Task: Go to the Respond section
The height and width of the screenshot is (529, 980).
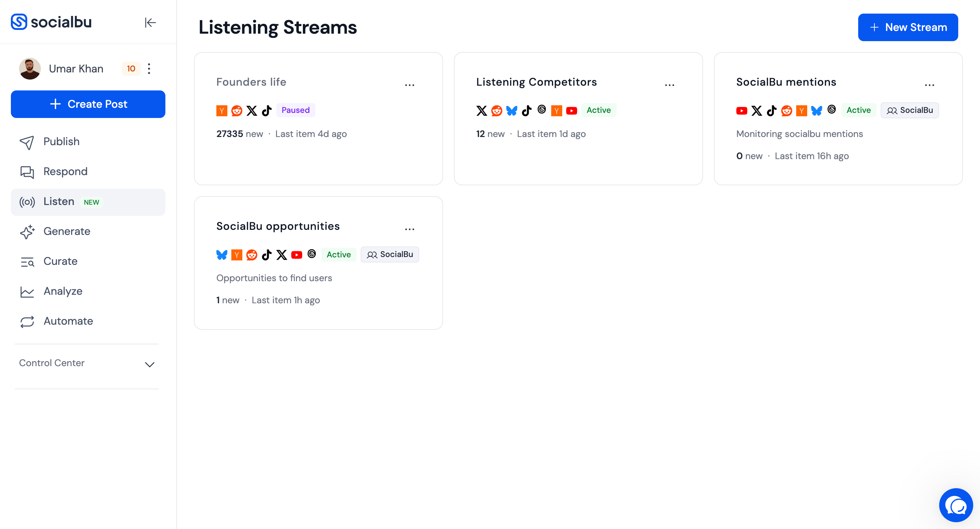Action: [88, 172]
